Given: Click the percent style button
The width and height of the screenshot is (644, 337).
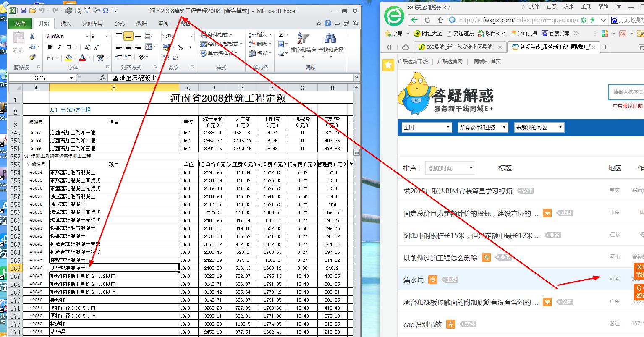Looking at the screenshot, I should tap(180, 47).
